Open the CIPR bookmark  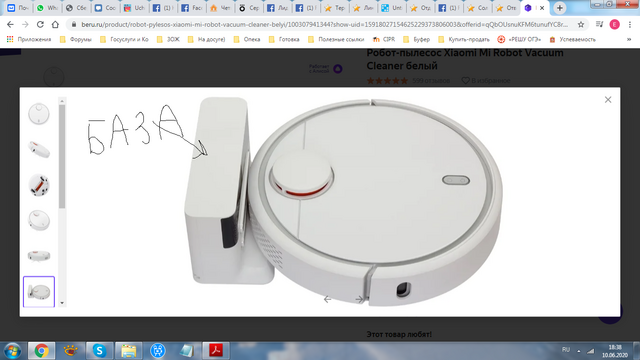pyautogui.click(x=384, y=40)
